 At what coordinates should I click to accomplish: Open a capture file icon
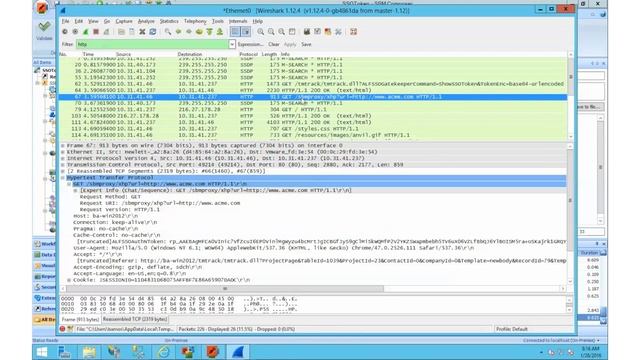121,32
